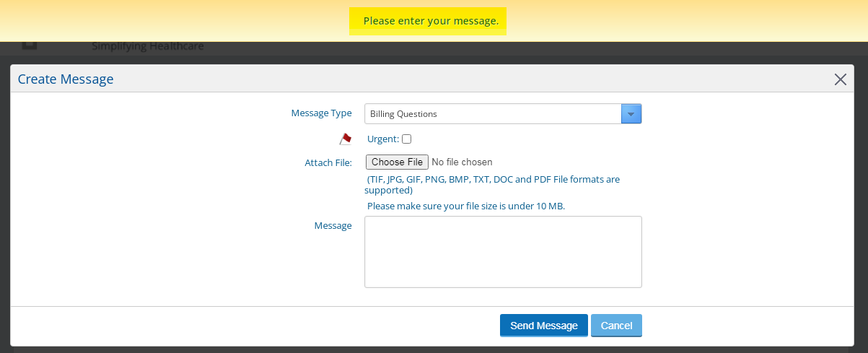
Task: Click the Send Message button
Action: point(544,326)
